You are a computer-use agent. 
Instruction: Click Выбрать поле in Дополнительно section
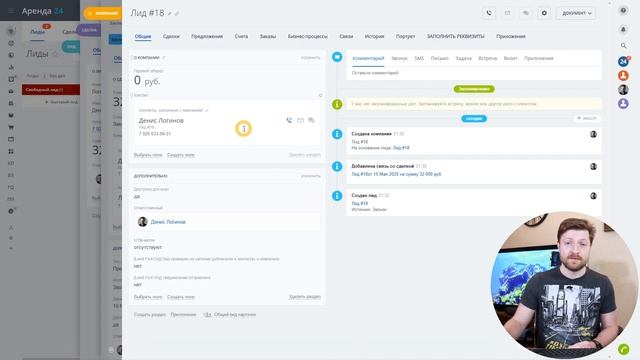pos(148,297)
